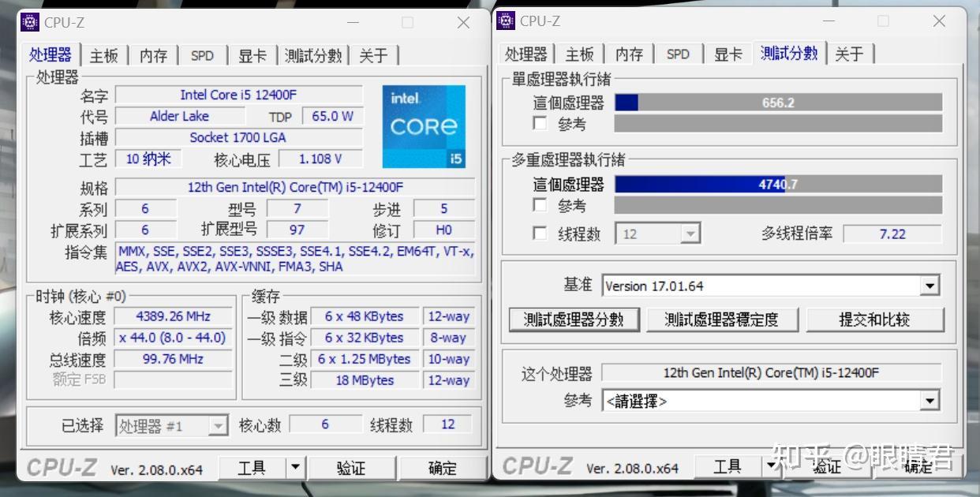Click the CPU-Z app icon in left window title bar
Viewport: 980px width, 497px height.
[30, 22]
